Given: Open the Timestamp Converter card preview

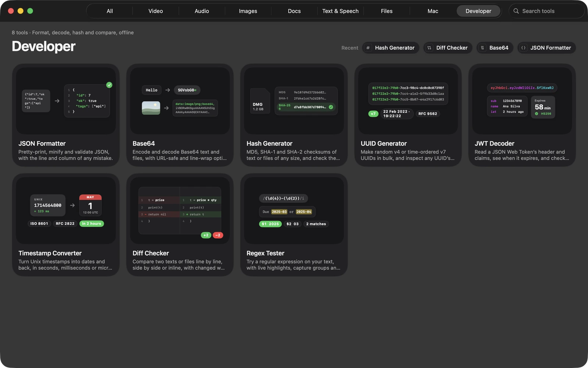Looking at the screenshot, I should [66, 210].
